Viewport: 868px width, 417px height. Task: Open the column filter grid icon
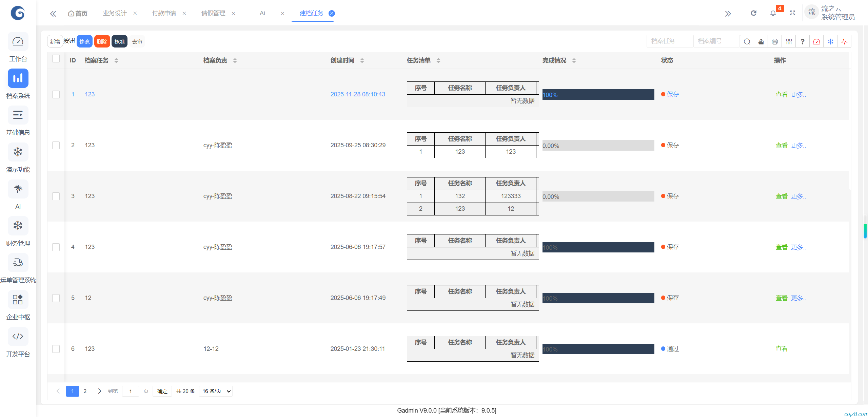click(x=789, y=41)
